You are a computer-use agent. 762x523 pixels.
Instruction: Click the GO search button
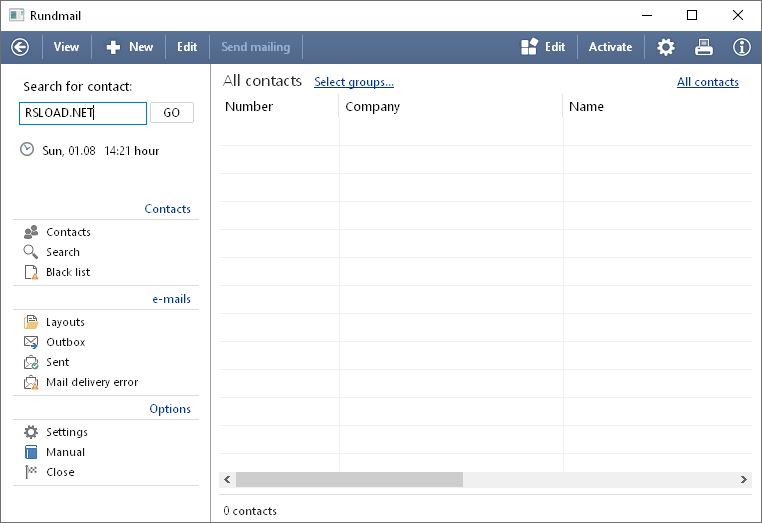click(172, 113)
